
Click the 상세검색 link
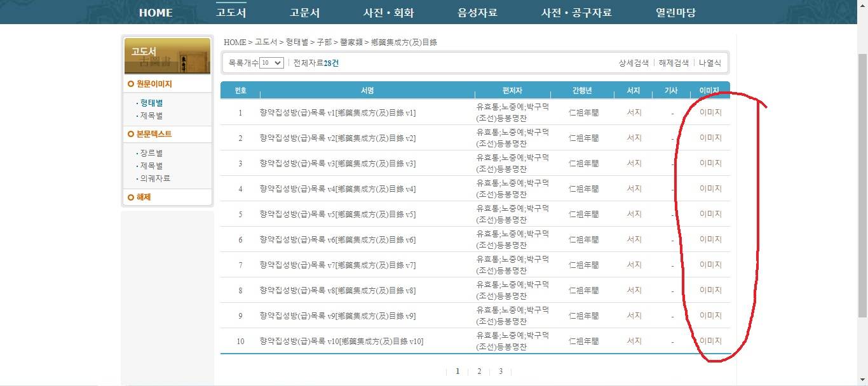(x=634, y=63)
